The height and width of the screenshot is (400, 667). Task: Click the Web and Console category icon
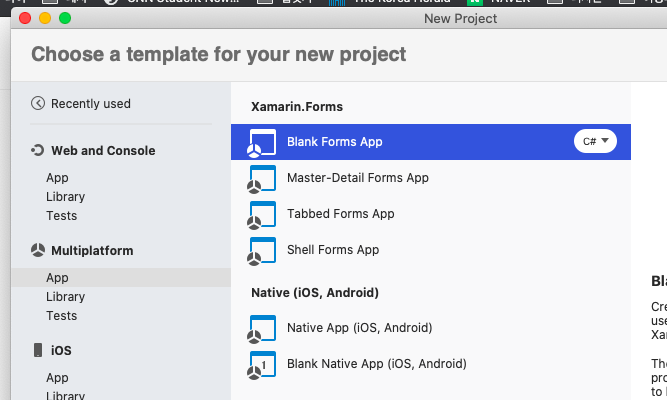tap(37, 150)
